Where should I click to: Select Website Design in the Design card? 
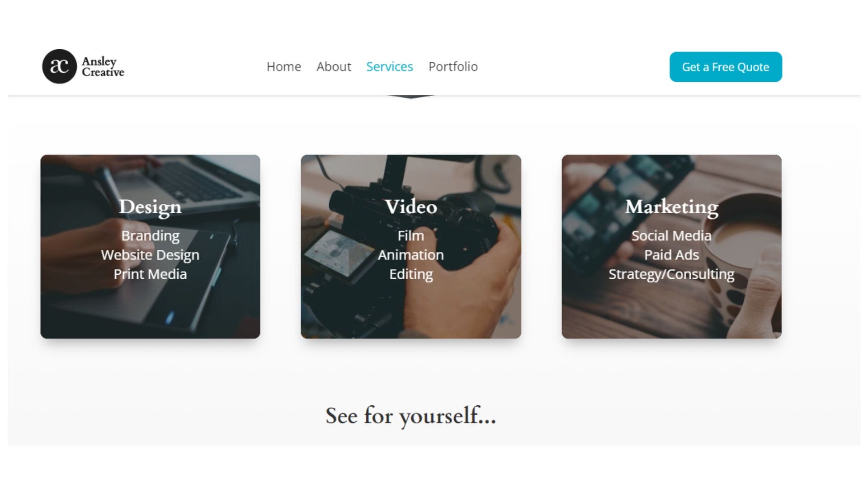150,255
